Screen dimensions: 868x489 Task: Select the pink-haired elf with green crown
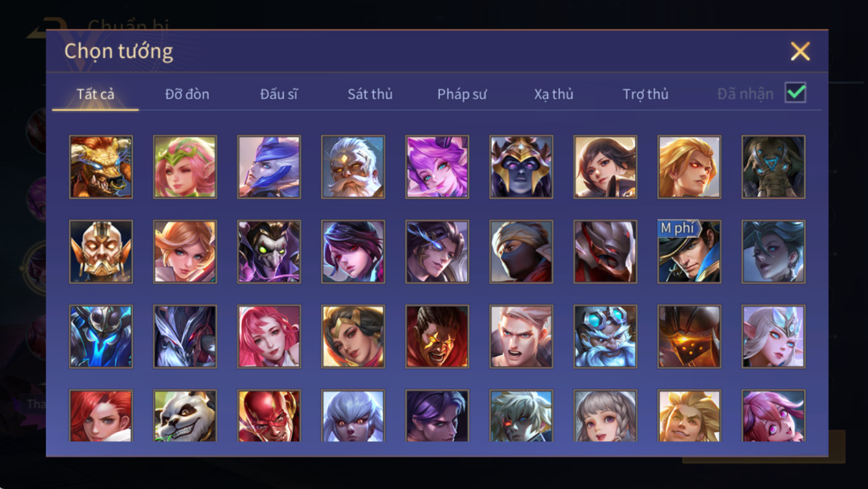pyautogui.click(x=185, y=166)
